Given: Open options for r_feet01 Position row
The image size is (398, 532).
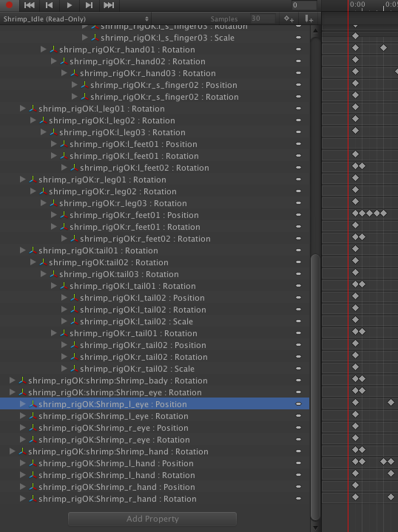Looking at the screenshot, I should 299,215.
